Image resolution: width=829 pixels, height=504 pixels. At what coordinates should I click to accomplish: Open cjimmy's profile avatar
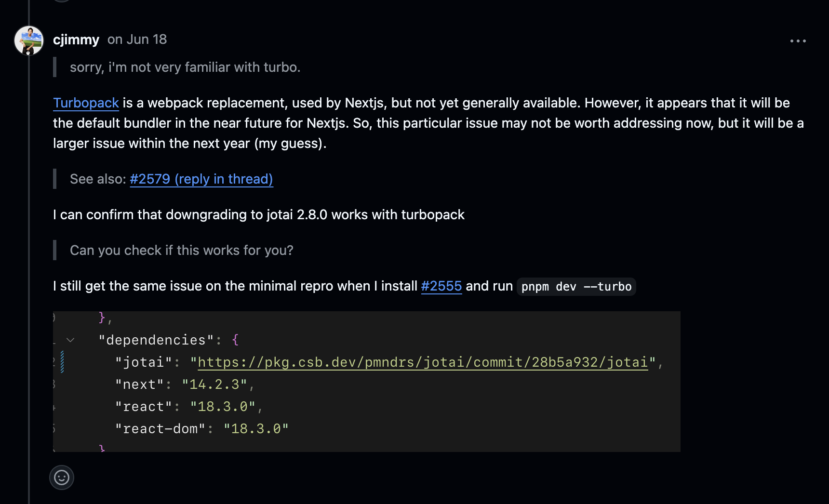[29, 40]
